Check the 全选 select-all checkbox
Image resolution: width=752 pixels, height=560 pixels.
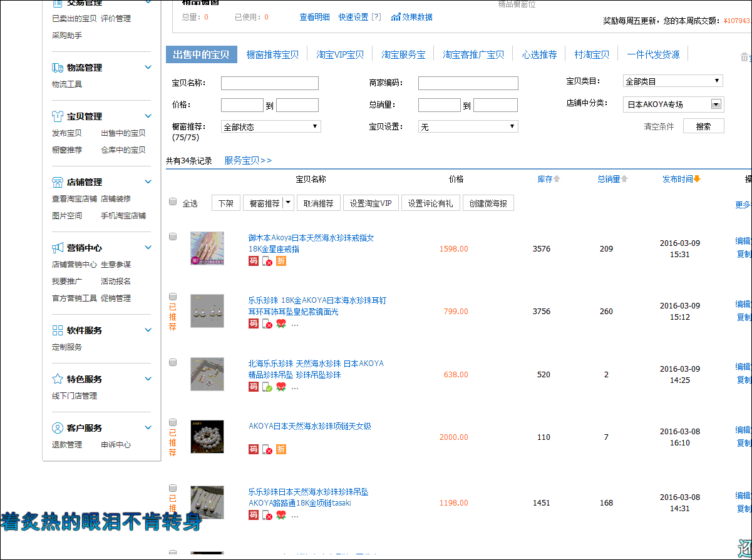click(173, 202)
